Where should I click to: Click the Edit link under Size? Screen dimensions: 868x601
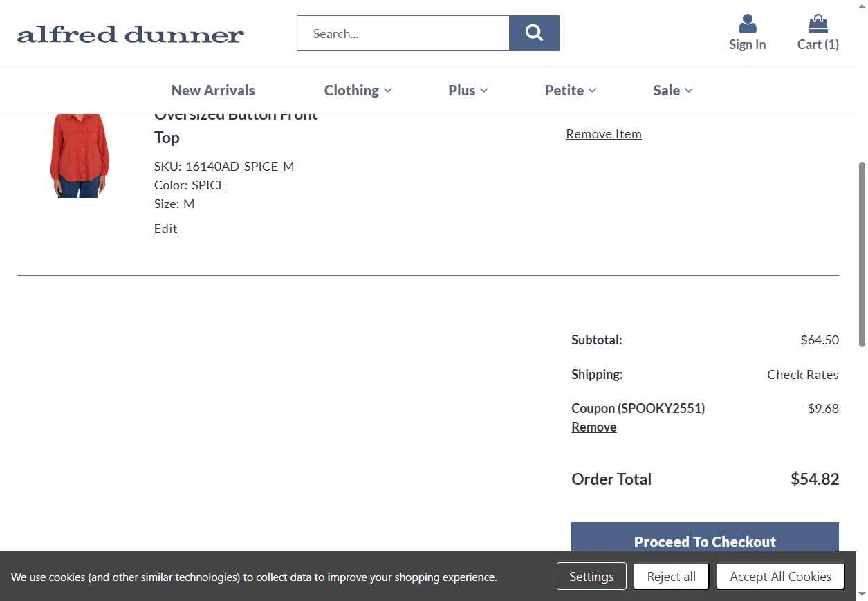click(x=166, y=228)
